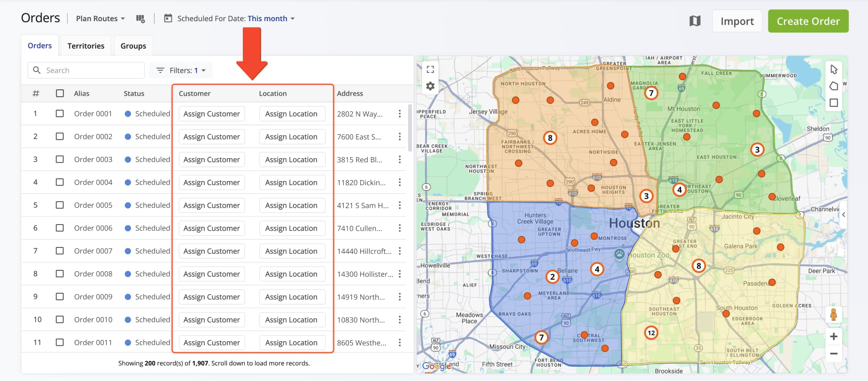Viewport: 868px width, 381px height.
Task: Click Scheduled status of Order 0006
Action: [x=147, y=228]
